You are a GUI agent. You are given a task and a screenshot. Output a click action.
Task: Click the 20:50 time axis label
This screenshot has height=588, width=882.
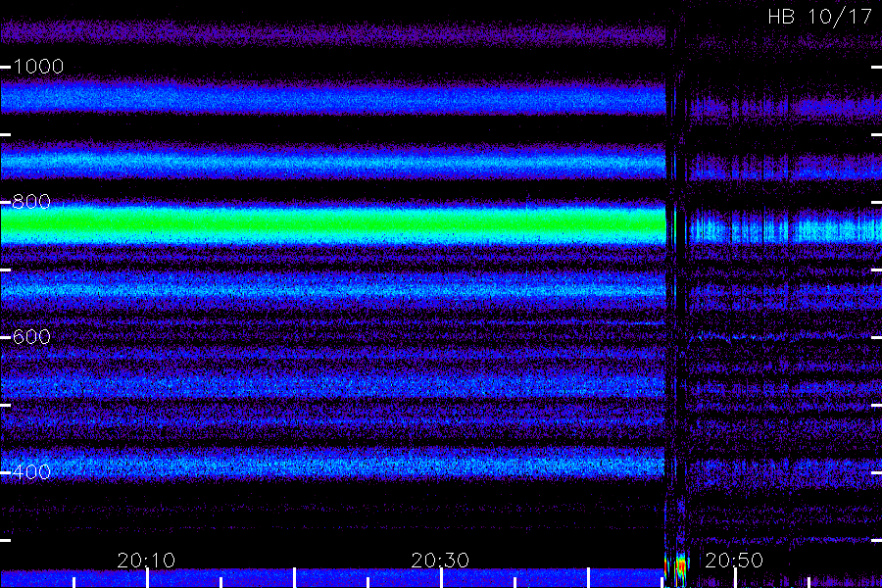(x=734, y=560)
